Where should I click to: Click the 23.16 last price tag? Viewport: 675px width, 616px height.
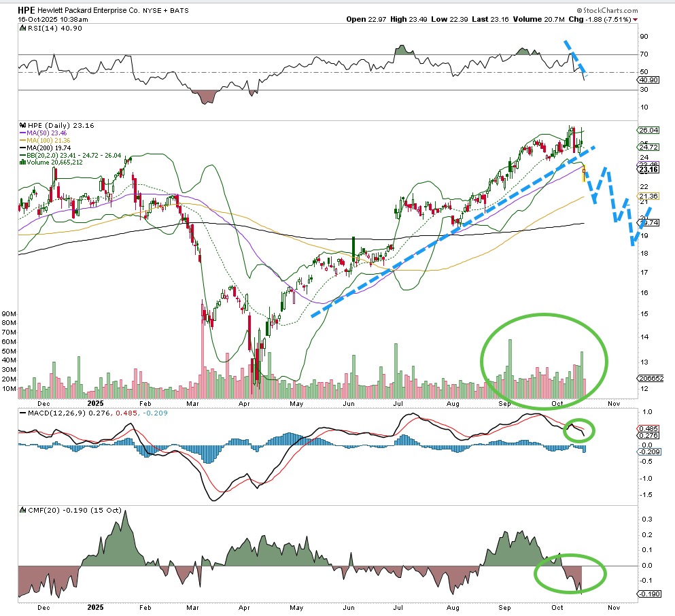(x=648, y=169)
